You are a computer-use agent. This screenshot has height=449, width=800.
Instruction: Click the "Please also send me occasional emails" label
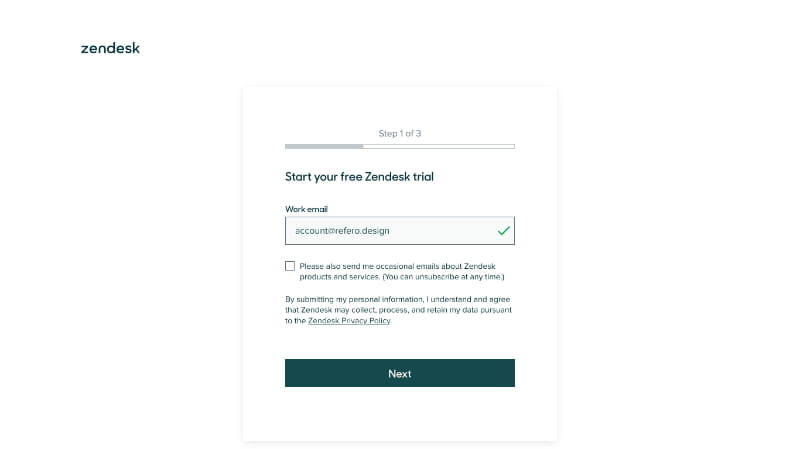[397, 266]
